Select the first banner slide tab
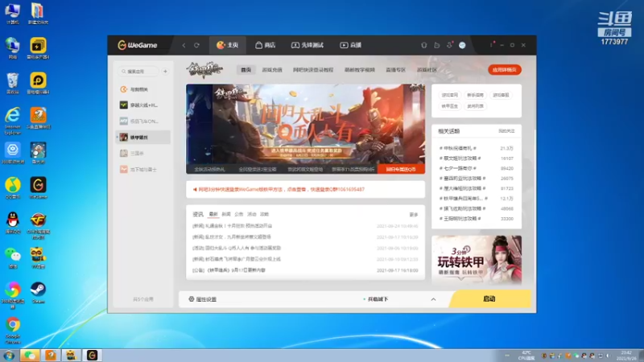This screenshot has height=362, width=644. point(209,169)
